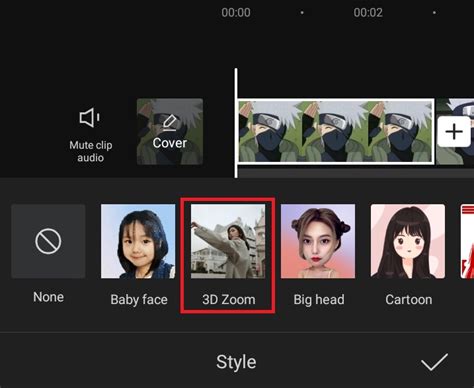Select the Kakashi clip in the timeline
474x388 pixels.
pyautogui.click(x=336, y=131)
